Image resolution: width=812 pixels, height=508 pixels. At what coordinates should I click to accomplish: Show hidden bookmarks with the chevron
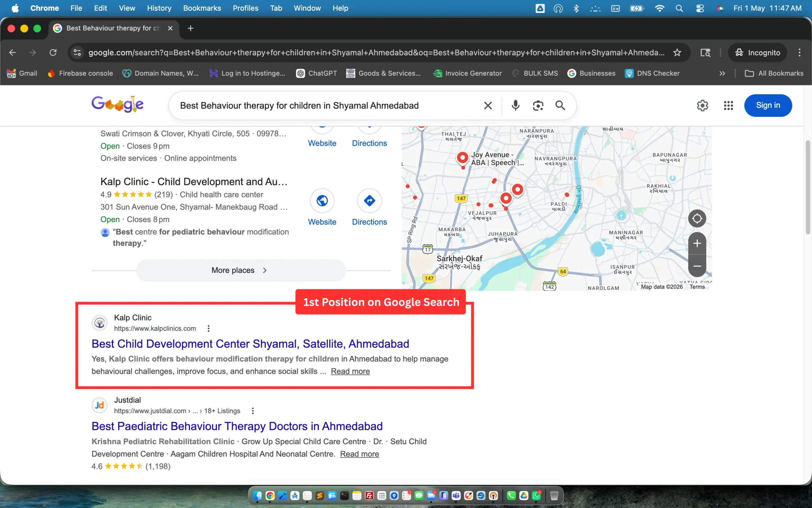(722, 73)
